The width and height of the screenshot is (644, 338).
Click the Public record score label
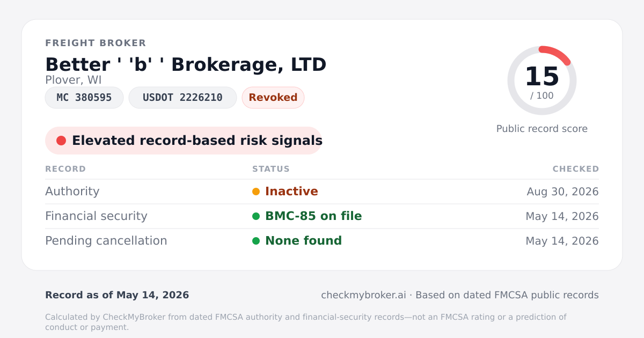point(542,129)
